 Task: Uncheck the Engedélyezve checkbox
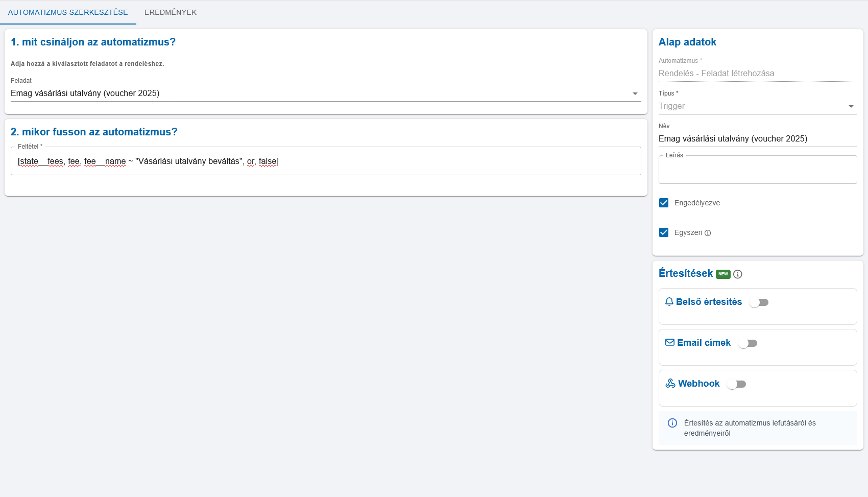(664, 203)
